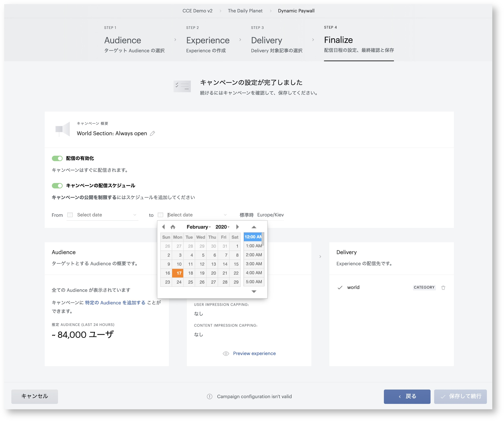This screenshot has height=421, width=504.
Task: Open the February month dropdown
Action: coord(199,227)
